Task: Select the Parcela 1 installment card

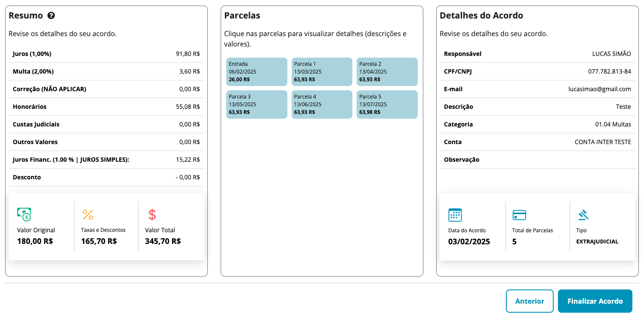Action: tap(322, 72)
